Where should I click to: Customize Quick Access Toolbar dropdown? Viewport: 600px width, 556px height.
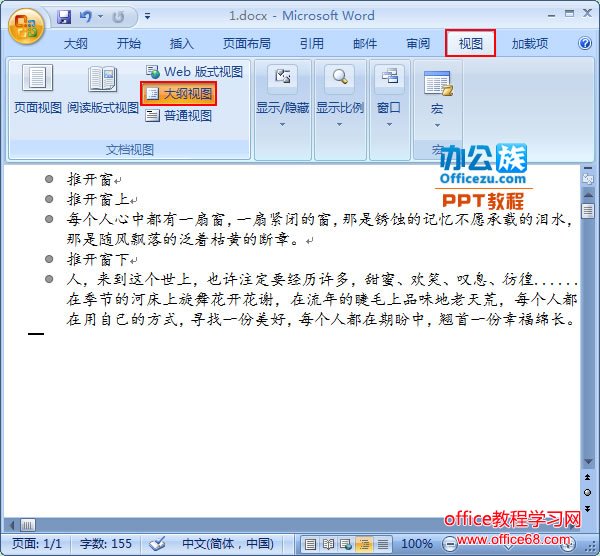pos(147,16)
